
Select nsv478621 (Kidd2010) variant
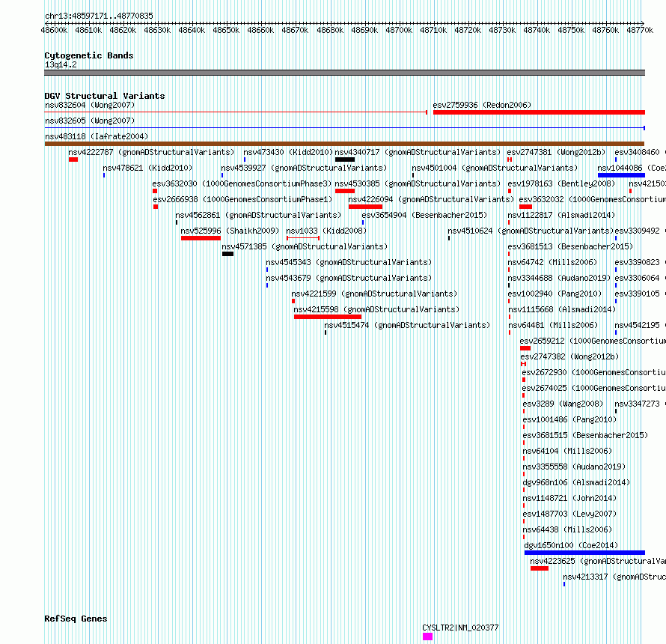pyautogui.click(x=147, y=168)
